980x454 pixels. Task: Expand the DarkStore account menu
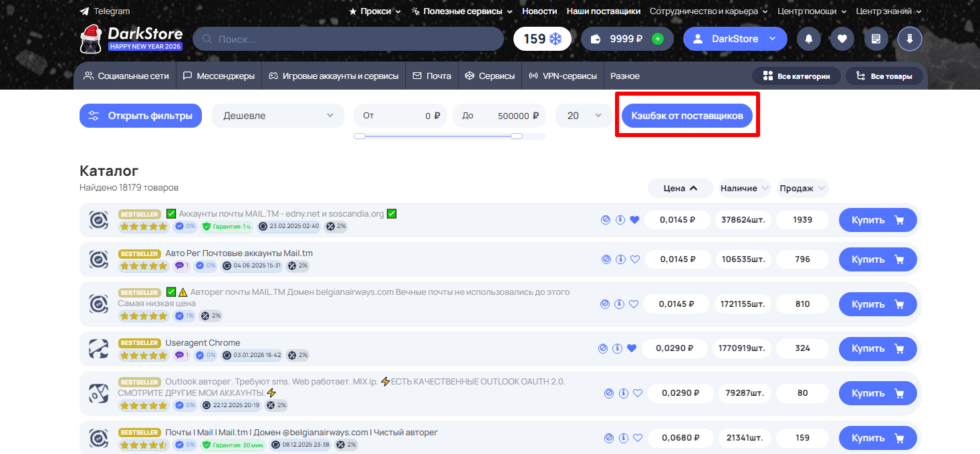pos(735,39)
